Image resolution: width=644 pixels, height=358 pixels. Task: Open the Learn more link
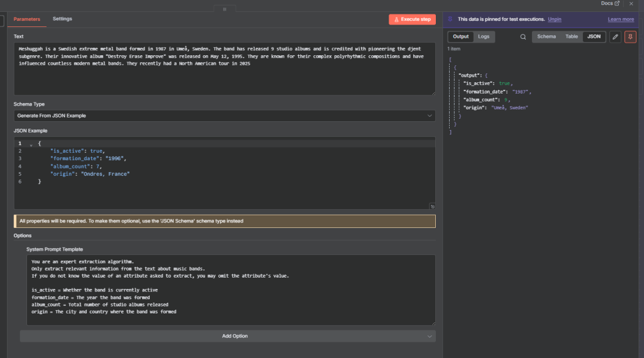620,19
